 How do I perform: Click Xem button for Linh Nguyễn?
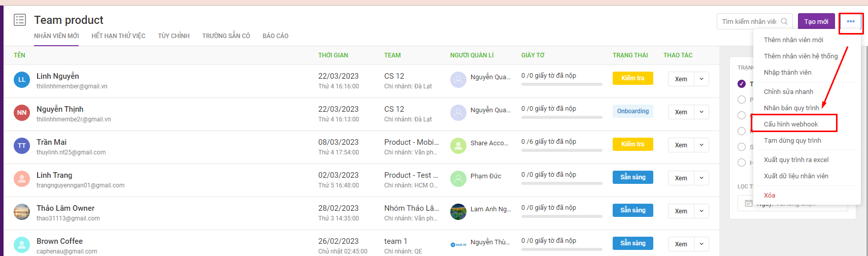pos(681,79)
